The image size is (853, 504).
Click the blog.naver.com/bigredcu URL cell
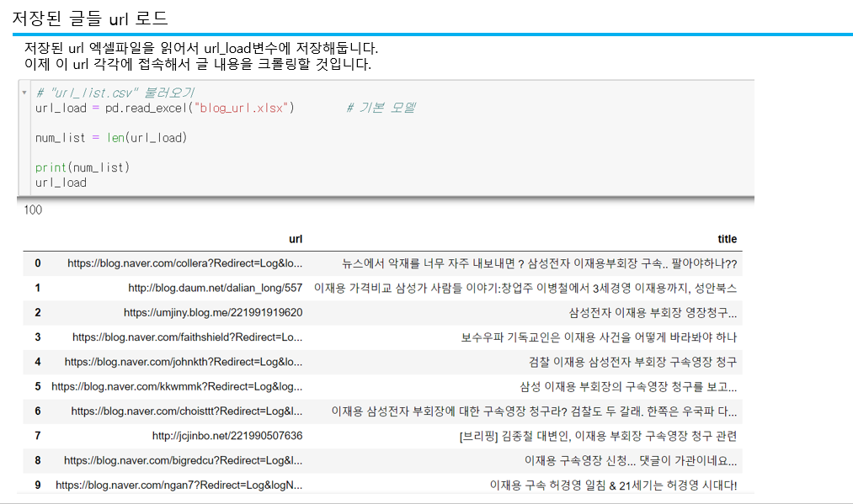pos(184,460)
